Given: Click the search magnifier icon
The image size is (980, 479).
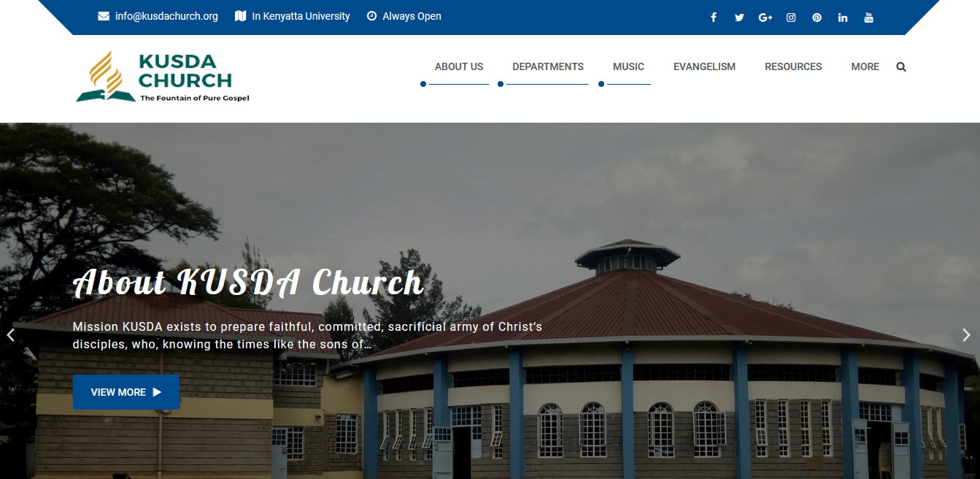Looking at the screenshot, I should [901, 66].
